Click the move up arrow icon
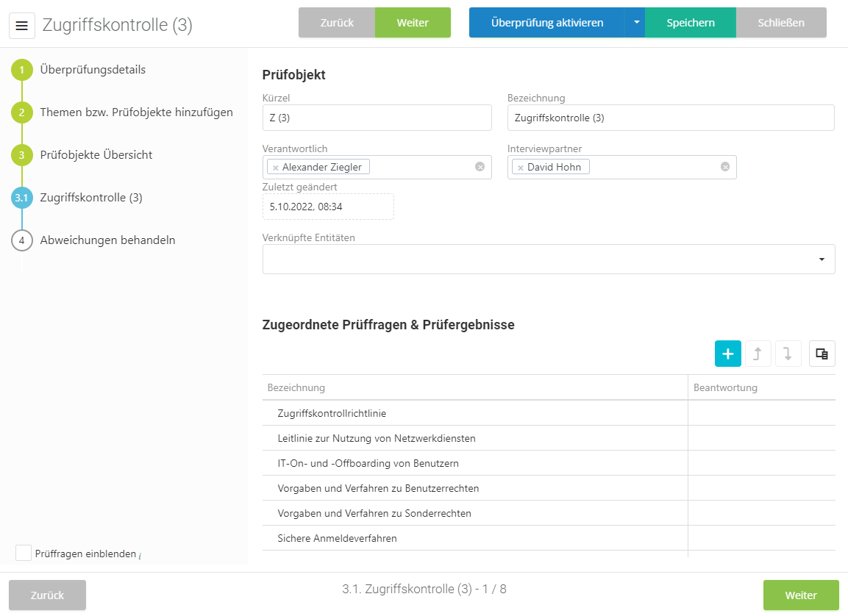Image resolution: width=848 pixels, height=616 pixels. click(758, 354)
